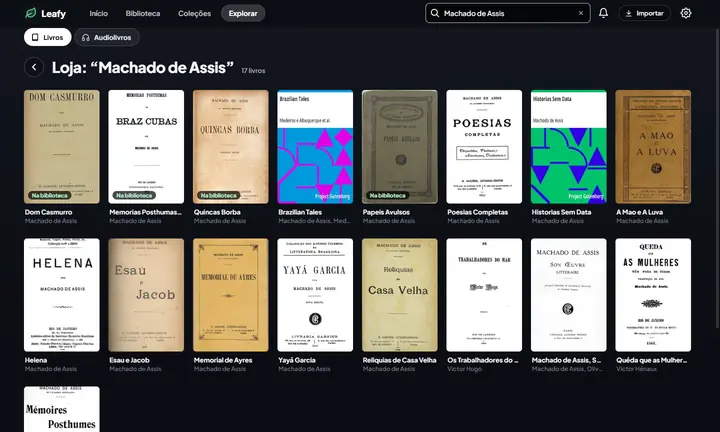Clear the search field with the X
720x432 pixels.
[x=581, y=13]
